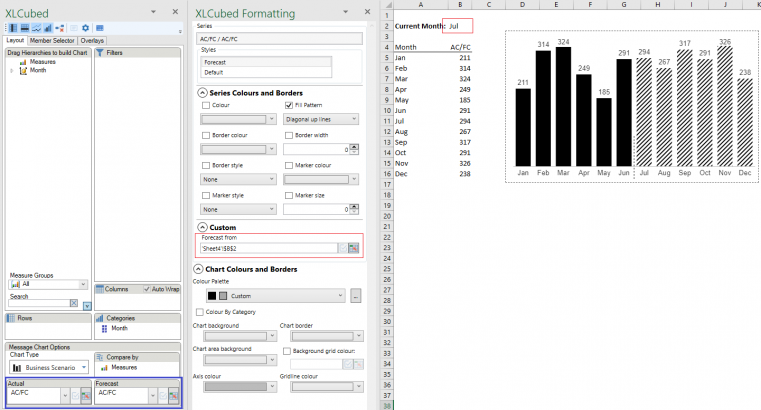Collapse the Chart Colours and Borders section
The height and width of the screenshot is (410, 761).
pyautogui.click(x=198, y=269)
